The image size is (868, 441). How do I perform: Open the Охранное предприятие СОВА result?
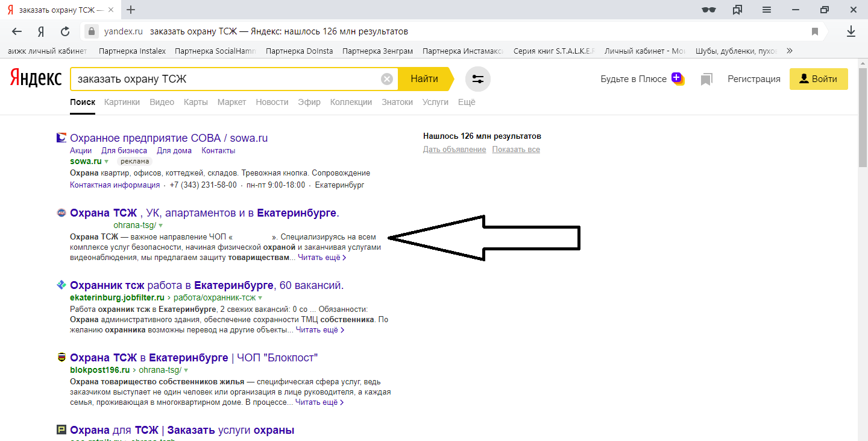tap(169, 138)
